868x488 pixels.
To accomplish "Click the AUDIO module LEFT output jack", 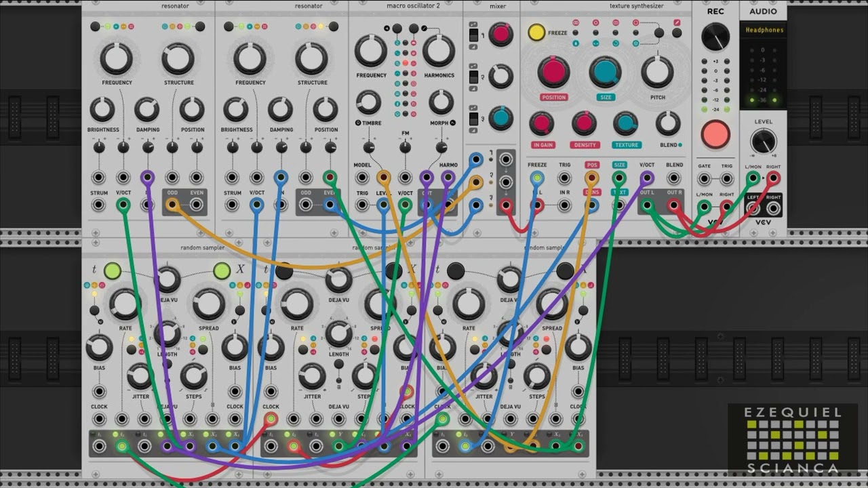I will tap(753, 208).
